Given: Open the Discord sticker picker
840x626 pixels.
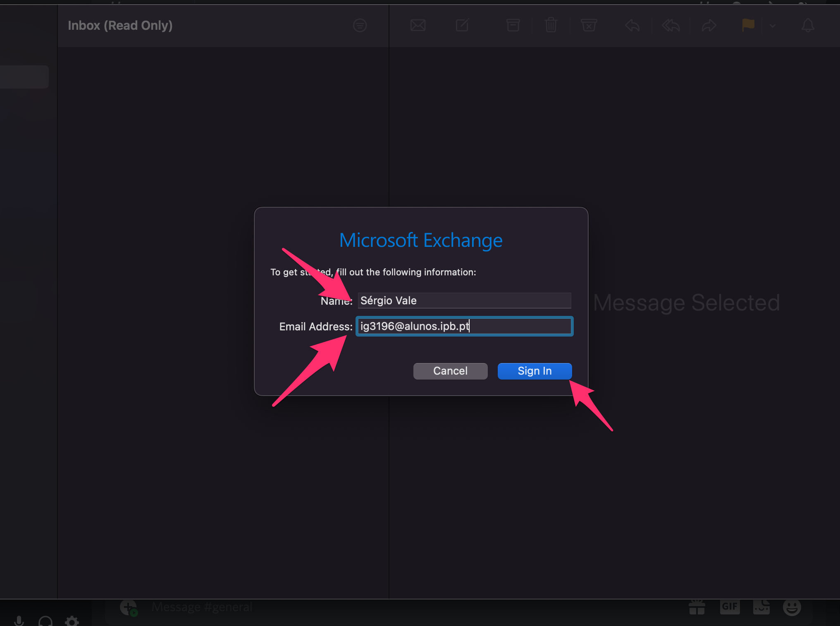Looking at the screenshot, I should [761, 607].
